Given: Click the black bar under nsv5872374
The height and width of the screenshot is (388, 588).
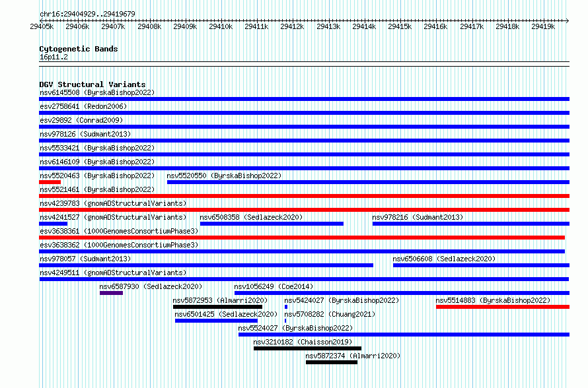Looking at the screenshot, I should 332,362.
